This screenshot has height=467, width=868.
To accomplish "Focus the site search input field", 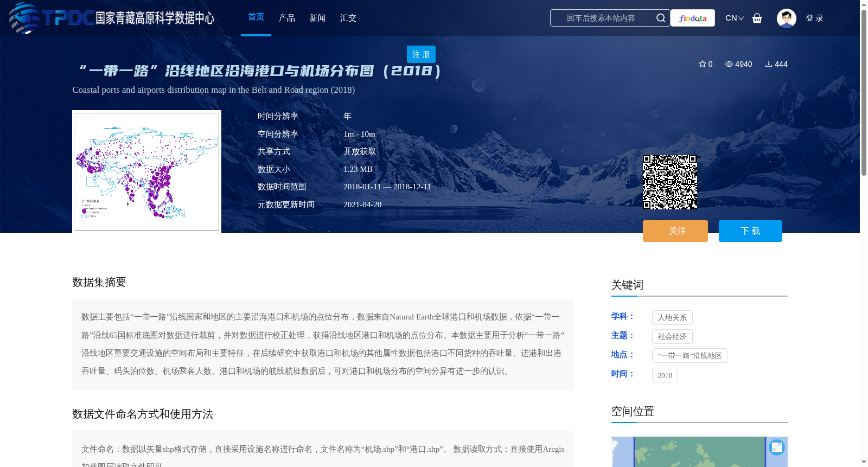I will click(601, 18).
